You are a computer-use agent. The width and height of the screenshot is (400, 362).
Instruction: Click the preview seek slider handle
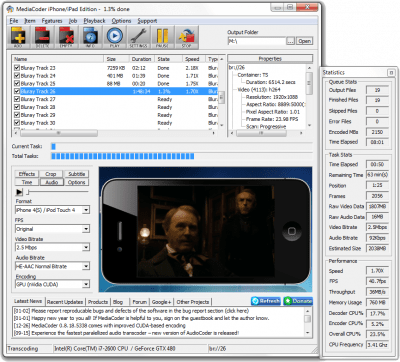28,192
